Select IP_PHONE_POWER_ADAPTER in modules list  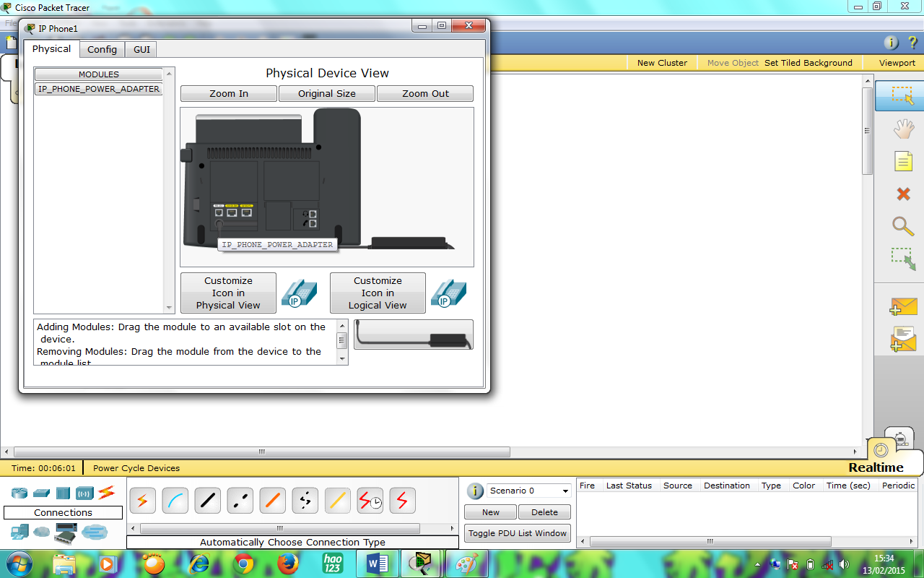point(99,89)
